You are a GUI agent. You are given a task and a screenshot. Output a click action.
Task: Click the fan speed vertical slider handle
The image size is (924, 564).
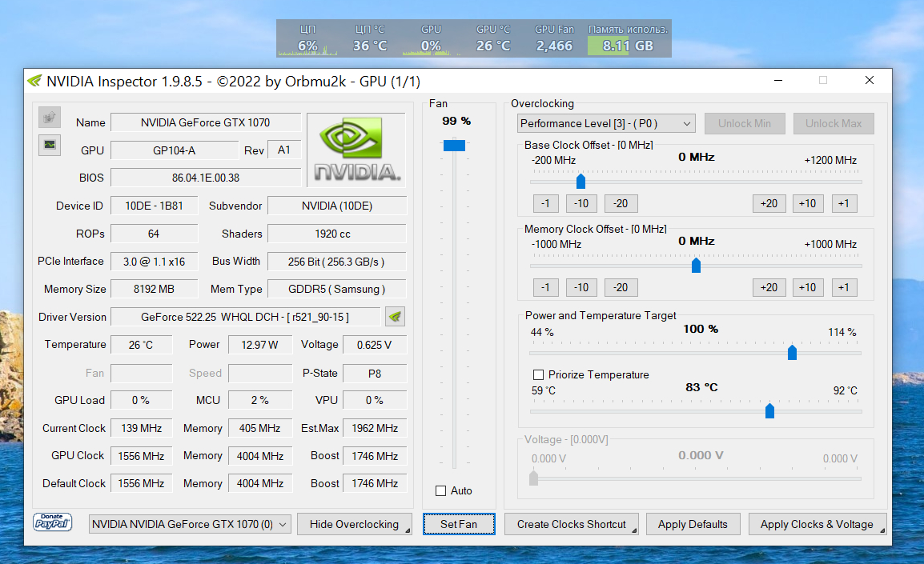[454, 146]
